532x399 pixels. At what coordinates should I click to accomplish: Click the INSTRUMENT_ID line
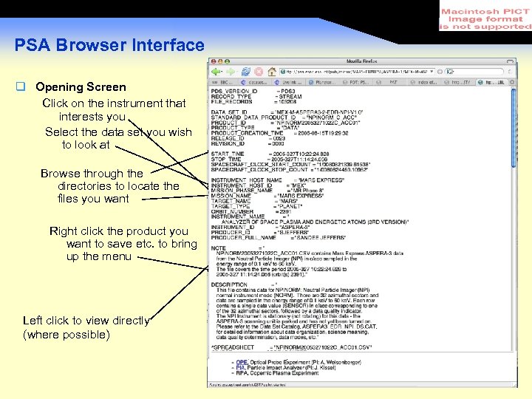260,228
